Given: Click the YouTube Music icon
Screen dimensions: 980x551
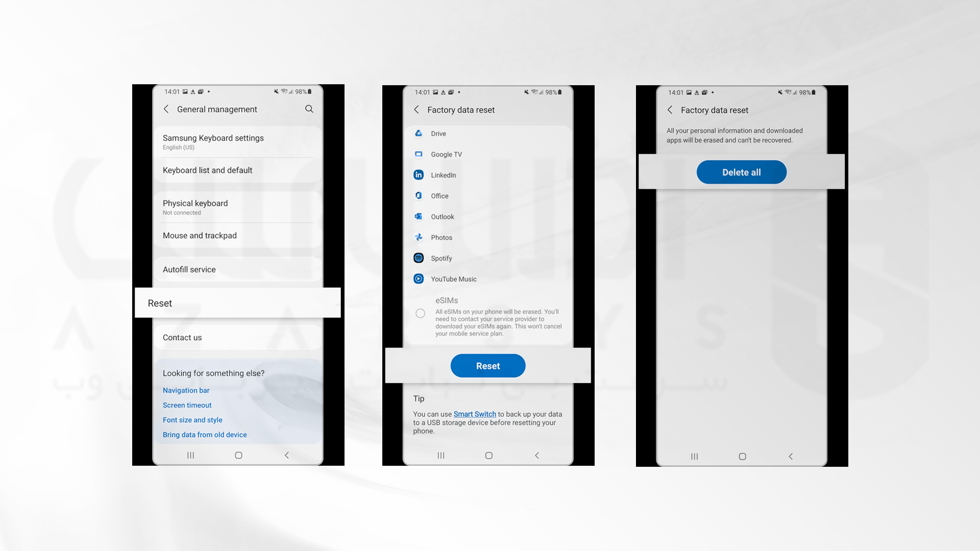Looking at the screenshot, I should pos(418,279).
